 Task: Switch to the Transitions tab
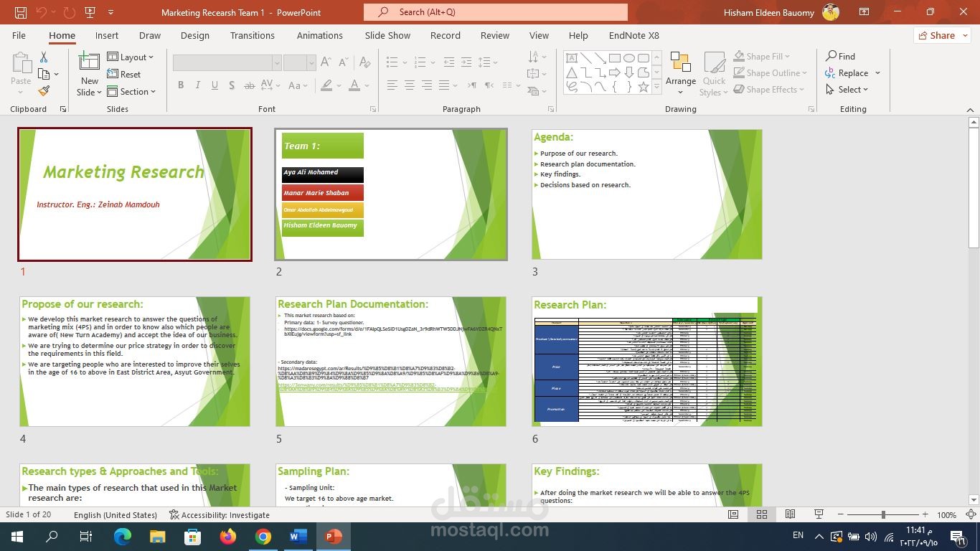(x=252, y=35)
